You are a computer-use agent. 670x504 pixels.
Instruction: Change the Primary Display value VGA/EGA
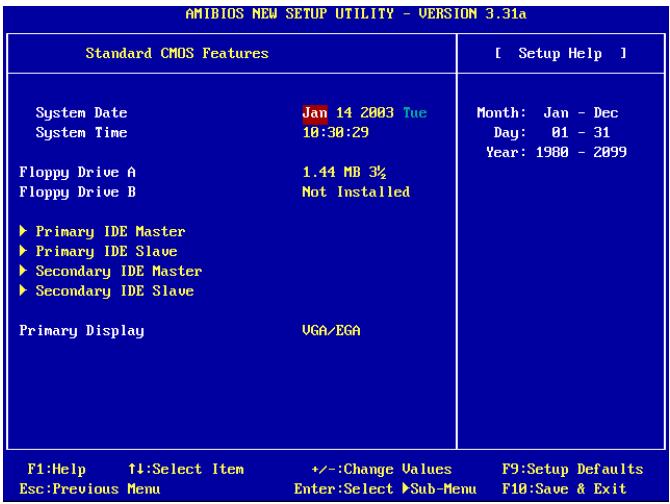click(331, 331)
